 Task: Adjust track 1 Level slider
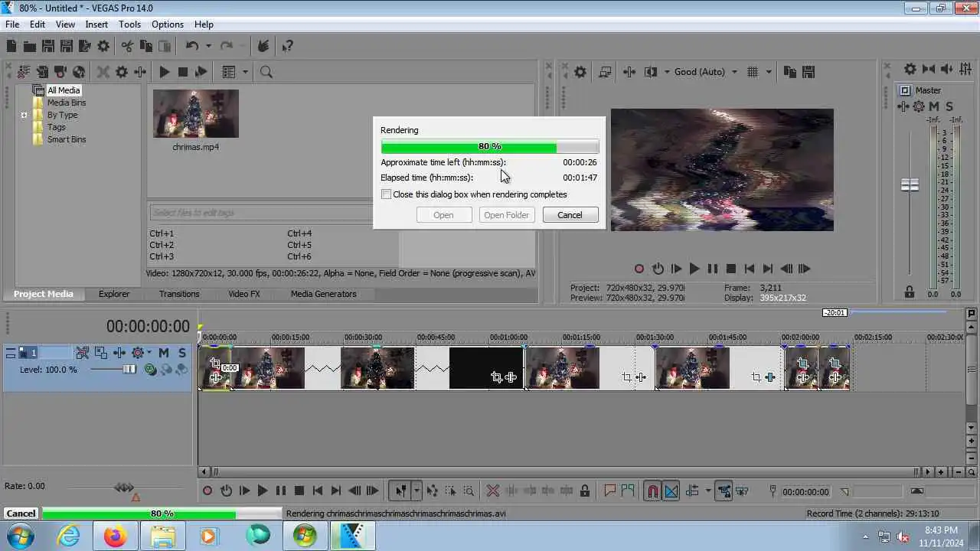point(129,370)
